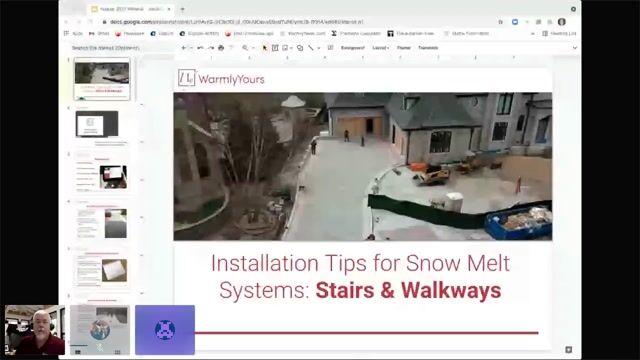The height and width of the screenshot is (360, 640).
Task: Collapse the toolbar with the chevron
Action: click(x=575, y=48)
